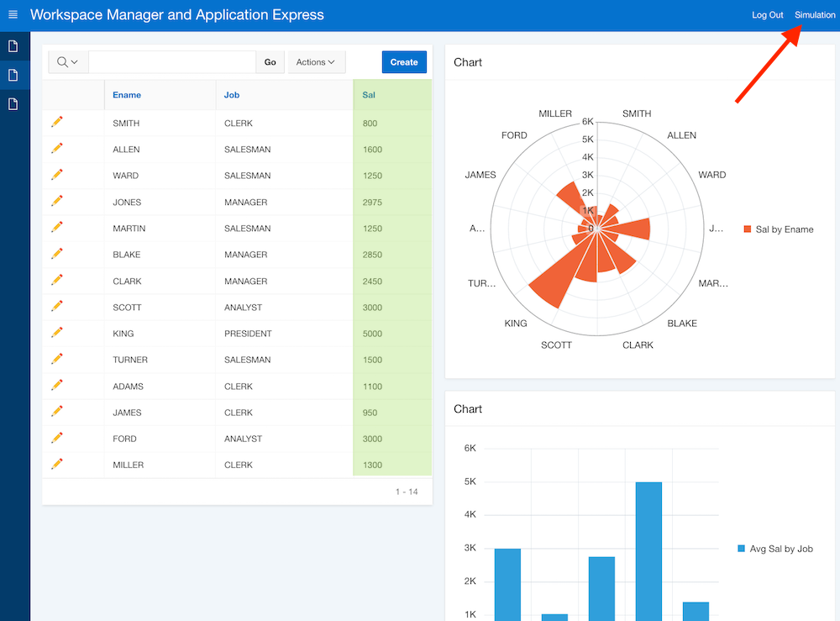Screen dimensions: 840x621
Task: Edit MILLER's row using the pencil icon
Action: 56,465
